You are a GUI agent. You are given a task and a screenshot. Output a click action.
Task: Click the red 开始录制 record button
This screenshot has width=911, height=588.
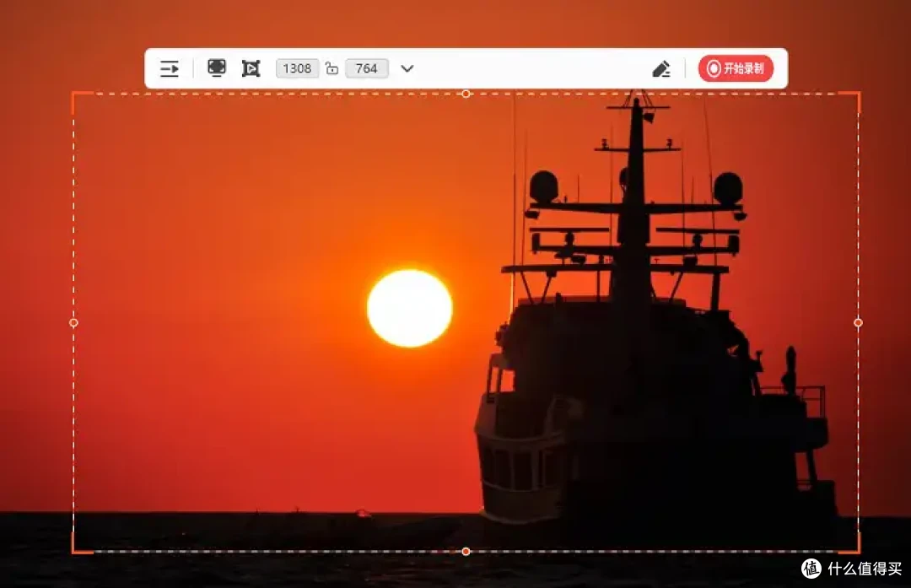[736, 68]
